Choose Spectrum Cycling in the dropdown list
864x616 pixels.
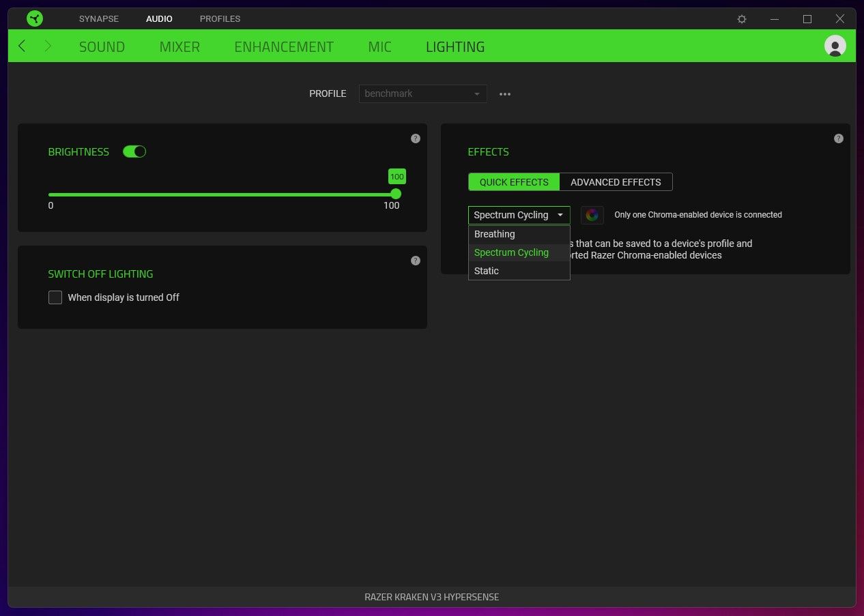click(x=519, y=252)
